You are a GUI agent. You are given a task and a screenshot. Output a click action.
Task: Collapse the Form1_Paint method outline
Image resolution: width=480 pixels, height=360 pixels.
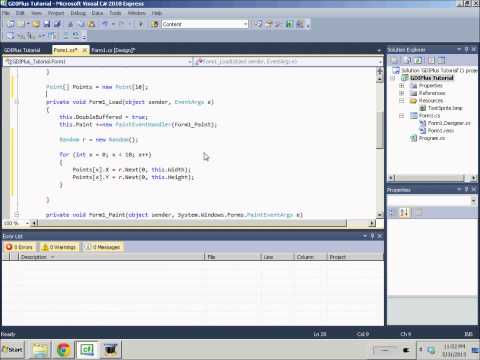tap(16, 215)
